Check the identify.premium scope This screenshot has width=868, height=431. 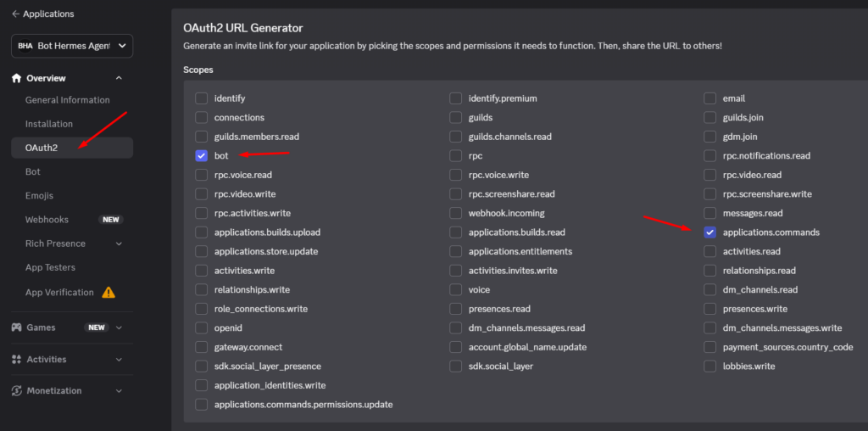tap(455, 98)
